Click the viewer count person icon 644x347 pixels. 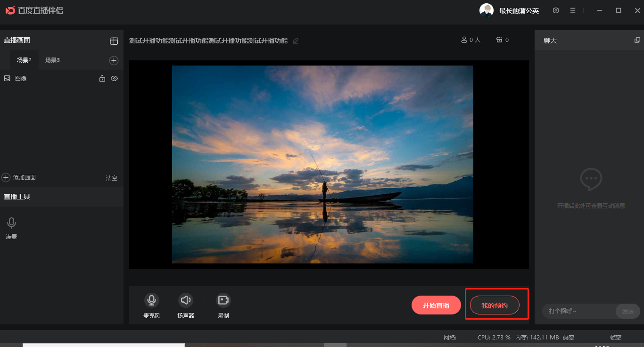click(x=465, y=40)
